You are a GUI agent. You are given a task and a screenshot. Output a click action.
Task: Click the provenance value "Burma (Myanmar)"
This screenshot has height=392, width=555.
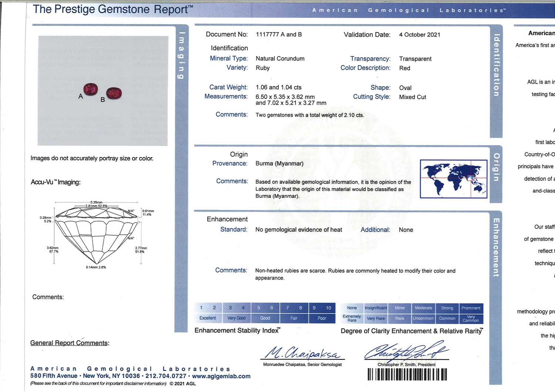[x=279, y=163]
